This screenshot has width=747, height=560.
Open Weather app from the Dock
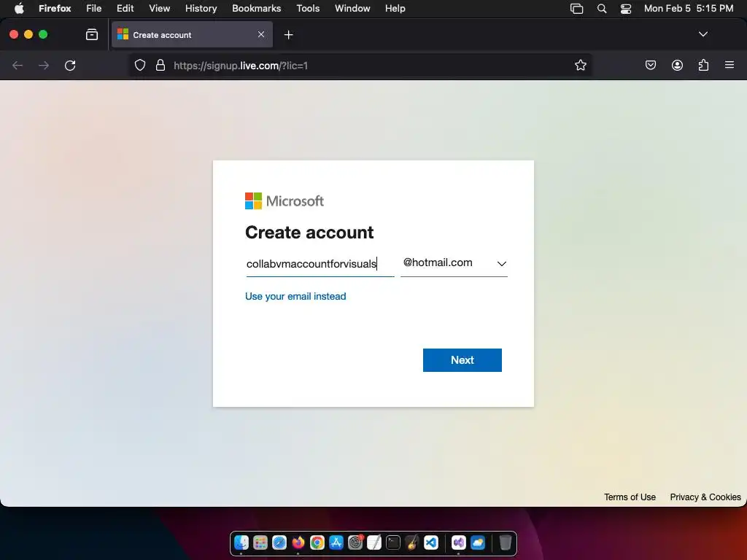pos(477,542)
